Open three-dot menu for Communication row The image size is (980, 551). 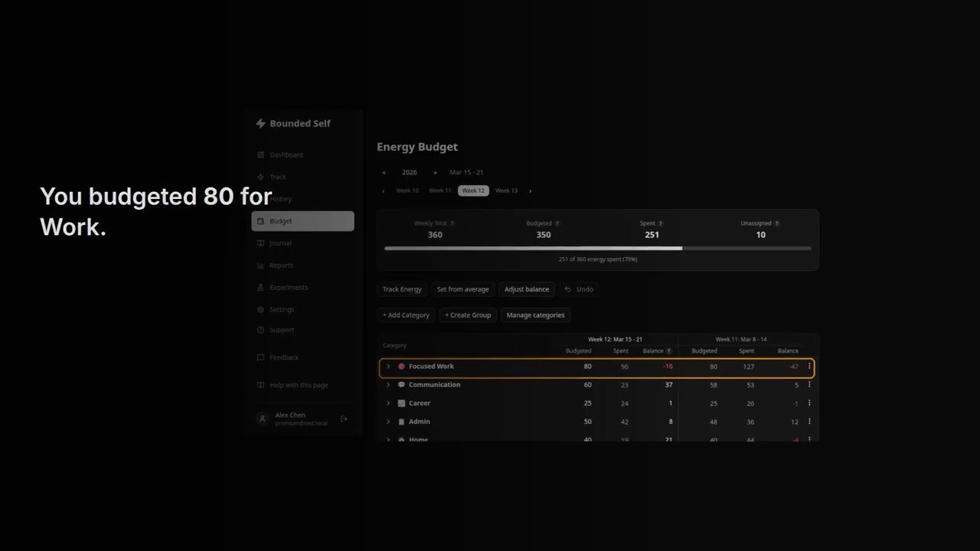click(x=809, y=385)
